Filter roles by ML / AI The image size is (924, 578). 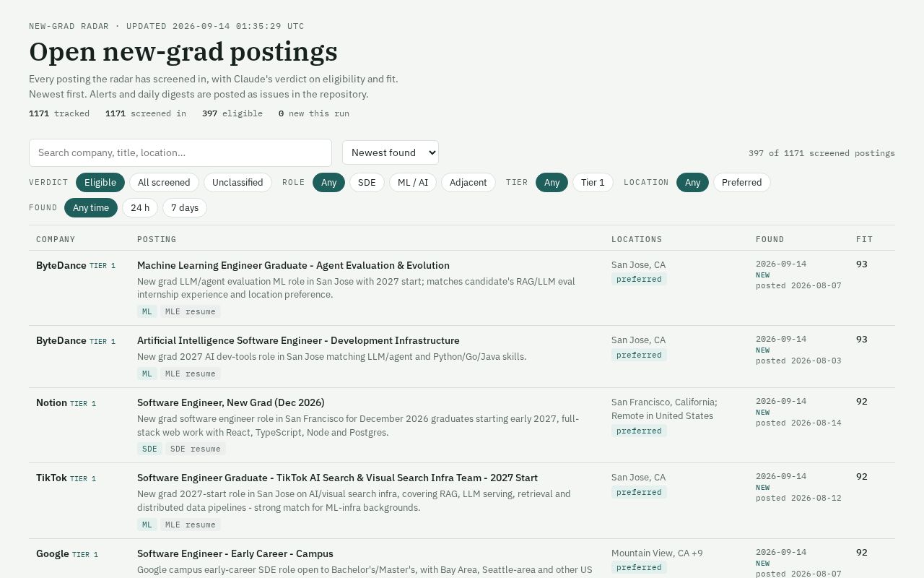pos(413,182)
